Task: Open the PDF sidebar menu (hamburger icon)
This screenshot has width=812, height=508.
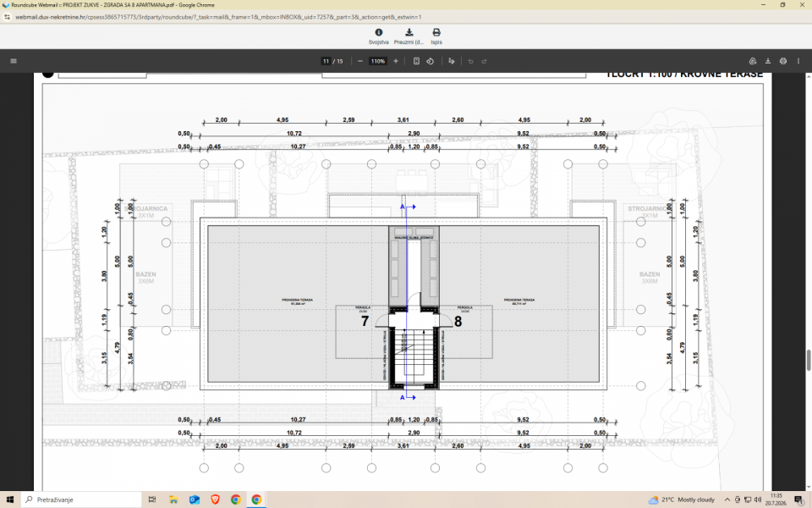Action: point(14,61)
